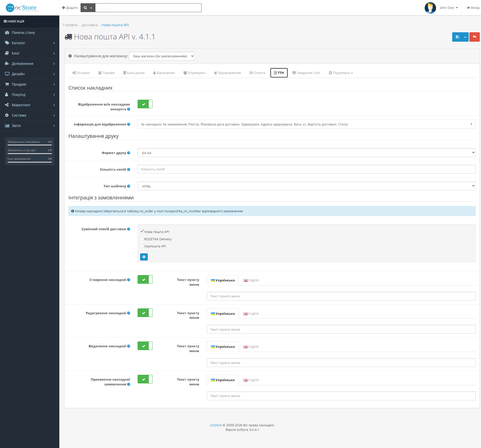
Task: Click Доставка breadcrumb link
Action: 89,25
